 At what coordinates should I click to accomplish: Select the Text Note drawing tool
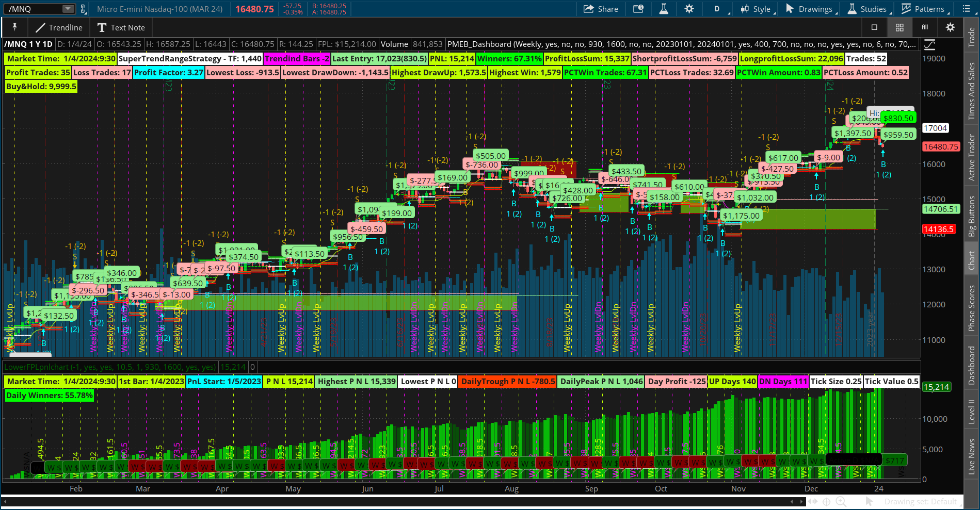(121, 27)
